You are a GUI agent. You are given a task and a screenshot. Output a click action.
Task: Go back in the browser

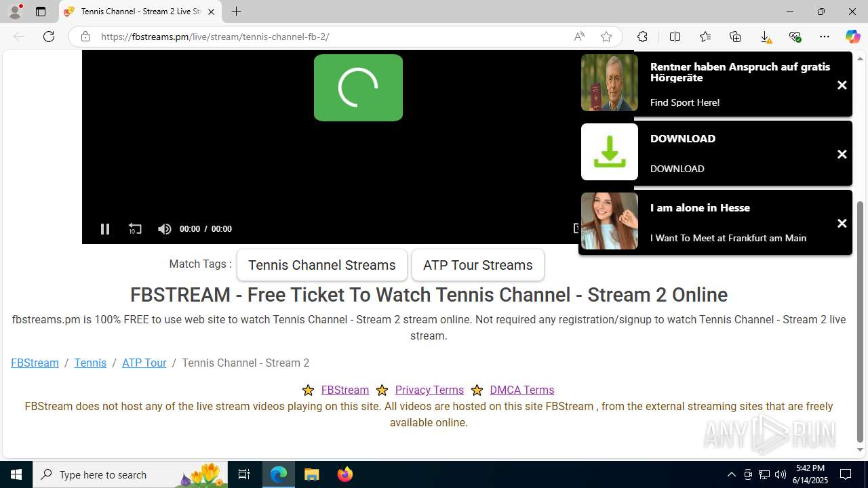[x=19, y=37]
